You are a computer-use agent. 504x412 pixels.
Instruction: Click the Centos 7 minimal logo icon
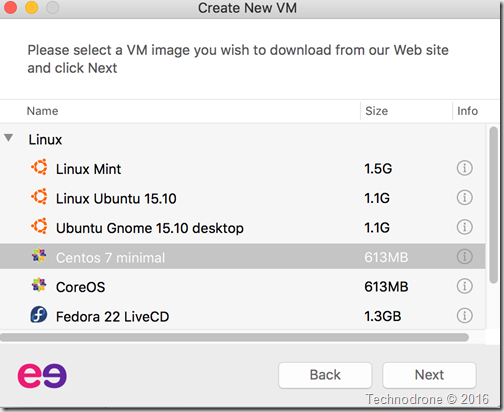(39, 256)
